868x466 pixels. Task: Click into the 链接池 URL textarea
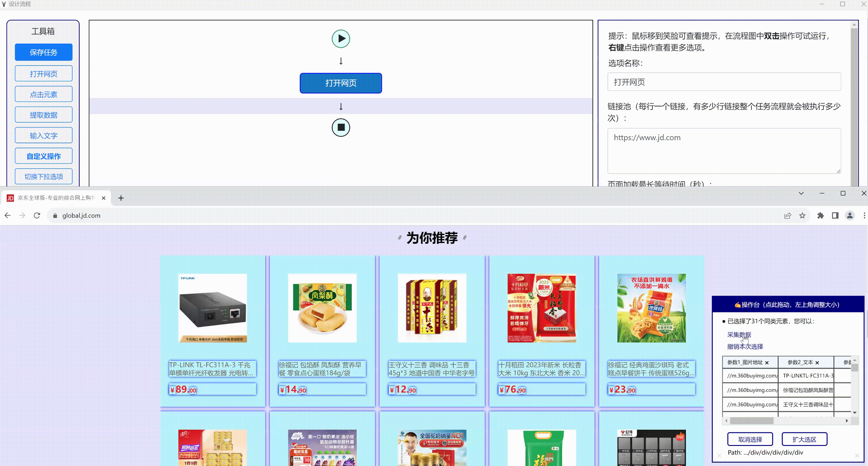click(x=724, y=151)
